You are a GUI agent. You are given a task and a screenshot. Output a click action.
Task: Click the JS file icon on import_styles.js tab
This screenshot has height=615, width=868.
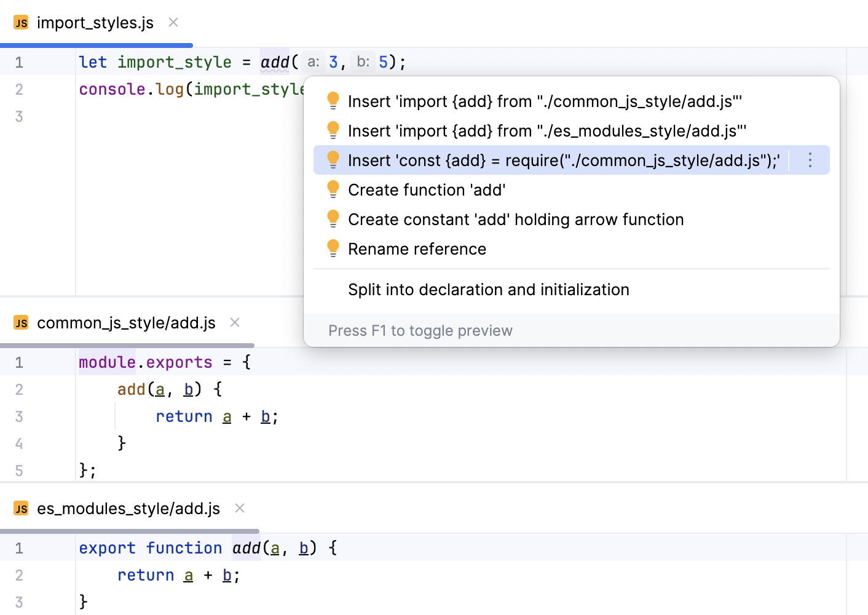[21, 23]
